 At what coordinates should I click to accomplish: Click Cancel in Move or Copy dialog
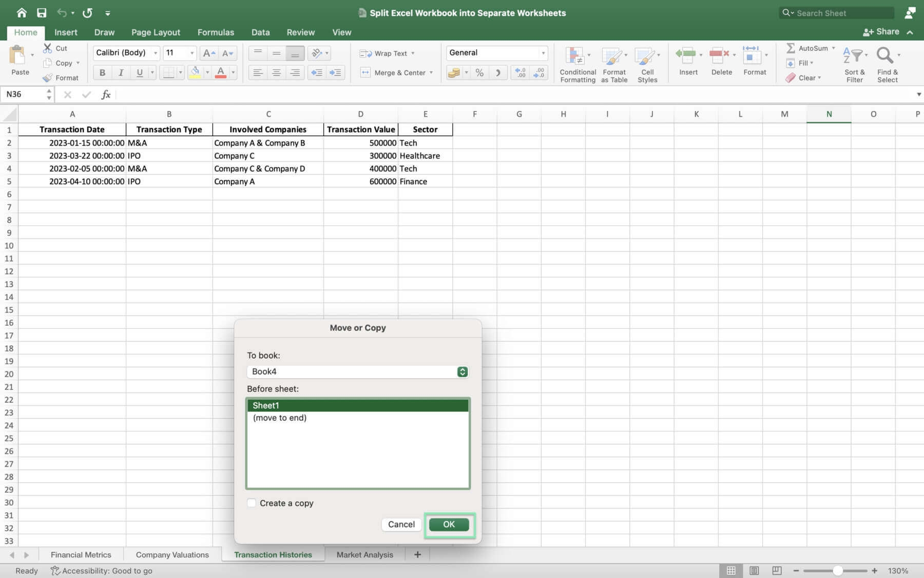click(401, 524)
